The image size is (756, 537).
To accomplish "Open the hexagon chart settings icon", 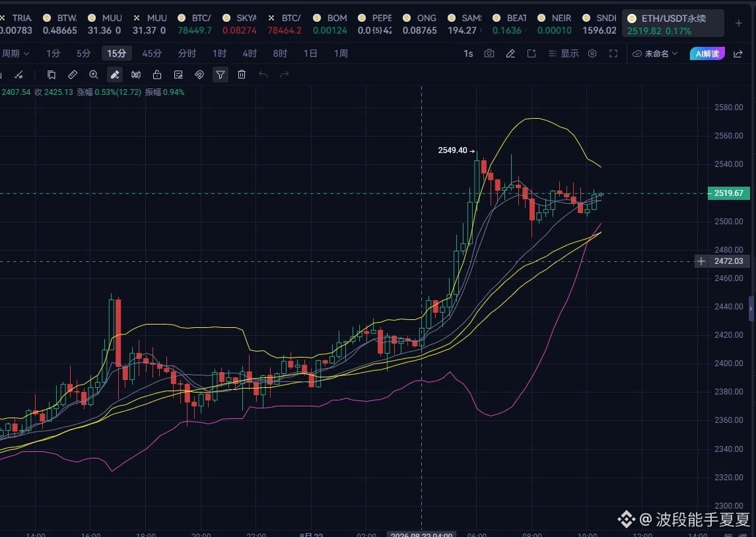I will pos(592,53).
